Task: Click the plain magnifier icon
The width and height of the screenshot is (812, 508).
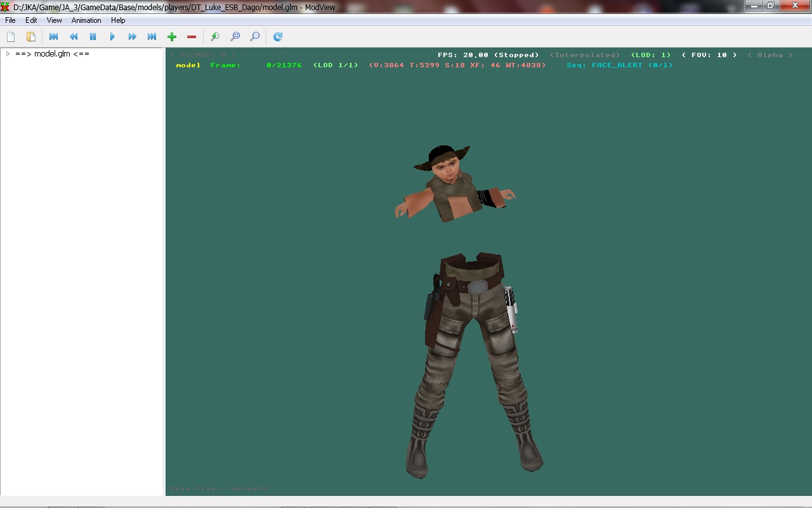Action: (254, 37)
